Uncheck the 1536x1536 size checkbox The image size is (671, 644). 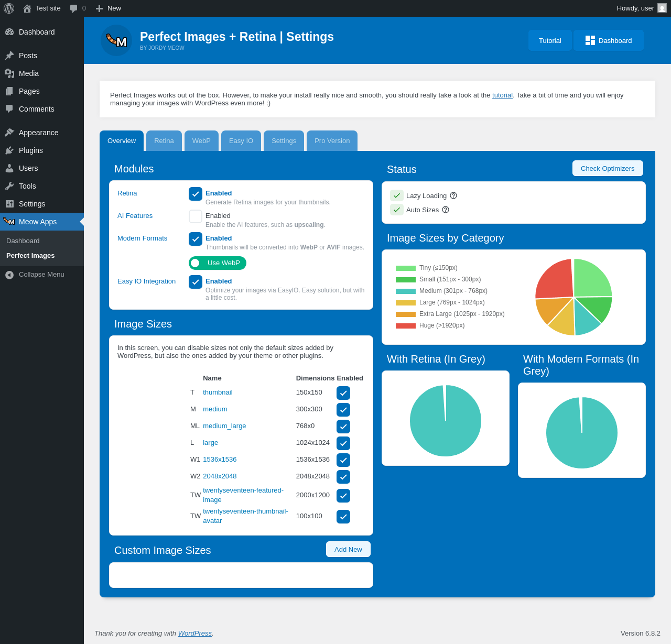(343, 460)
